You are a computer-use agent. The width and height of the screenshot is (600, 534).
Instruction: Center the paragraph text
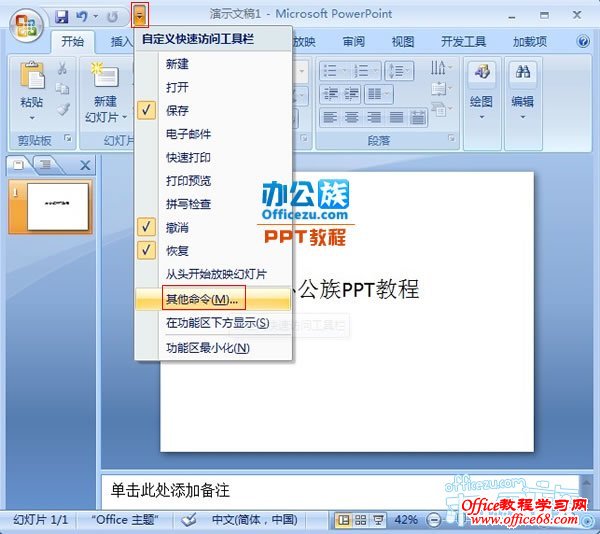coord(351,117)
